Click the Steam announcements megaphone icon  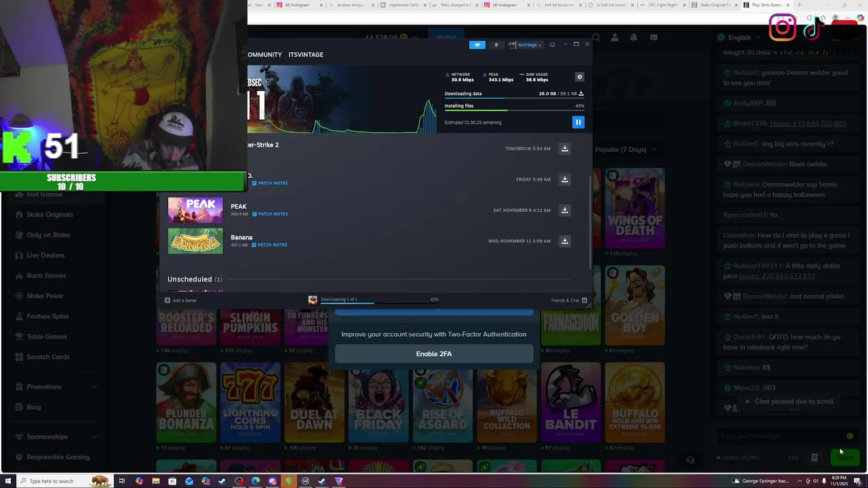coord(477,45)
